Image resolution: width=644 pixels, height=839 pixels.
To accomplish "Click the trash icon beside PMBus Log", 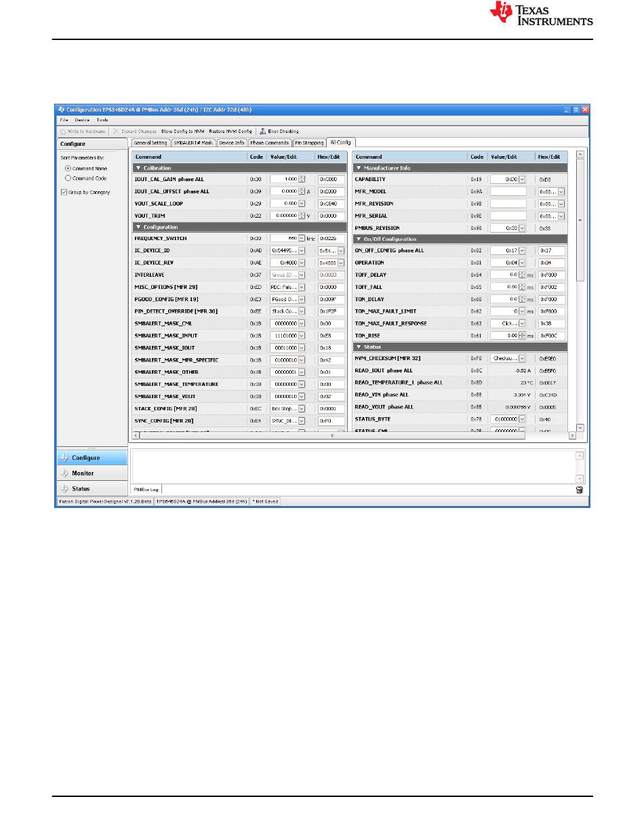I will point(580,489).
